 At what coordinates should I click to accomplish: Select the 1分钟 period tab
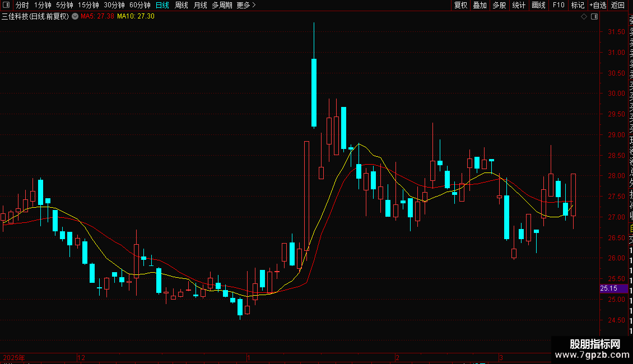(43, 5)
